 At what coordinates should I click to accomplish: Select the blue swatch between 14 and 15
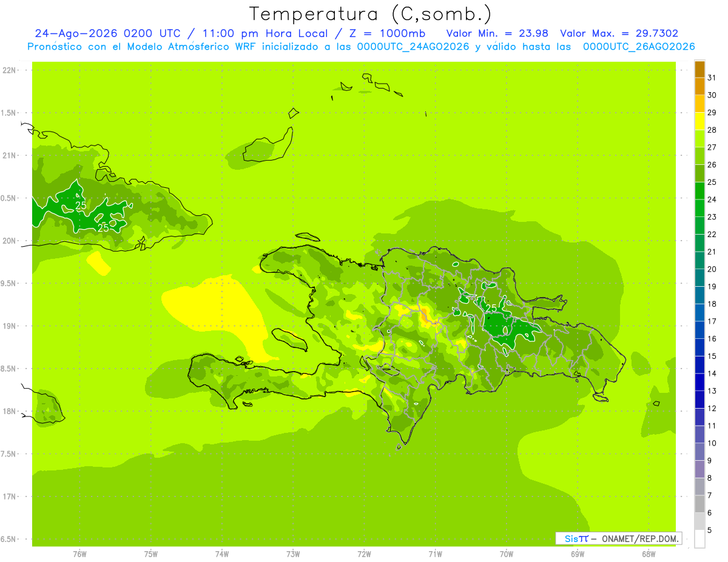699,365
